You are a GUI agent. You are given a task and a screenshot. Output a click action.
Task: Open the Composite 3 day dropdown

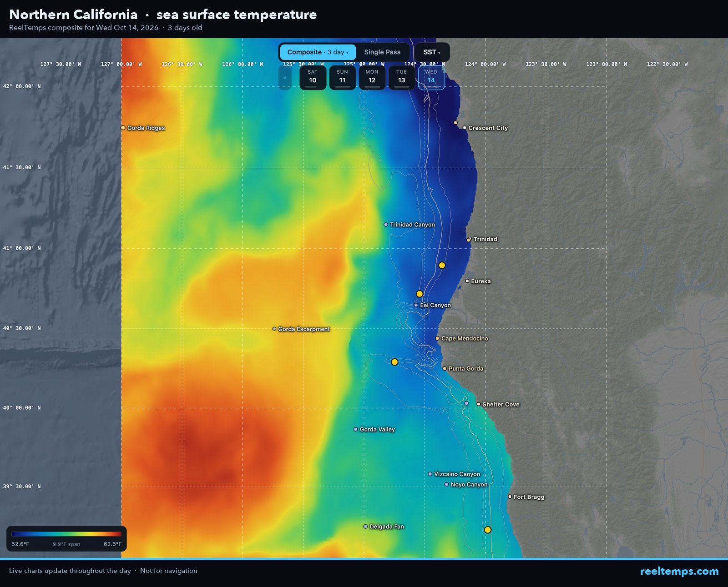click(x=318, y=52)
